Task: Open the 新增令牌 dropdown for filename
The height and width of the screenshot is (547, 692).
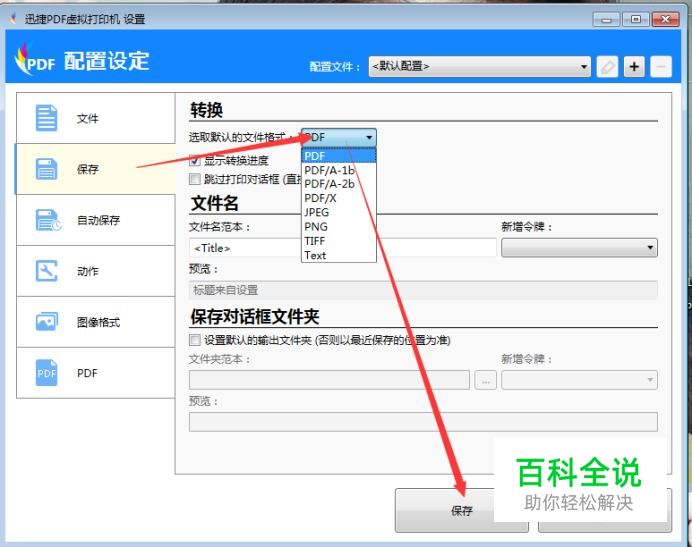Action: tap(579, 248)
